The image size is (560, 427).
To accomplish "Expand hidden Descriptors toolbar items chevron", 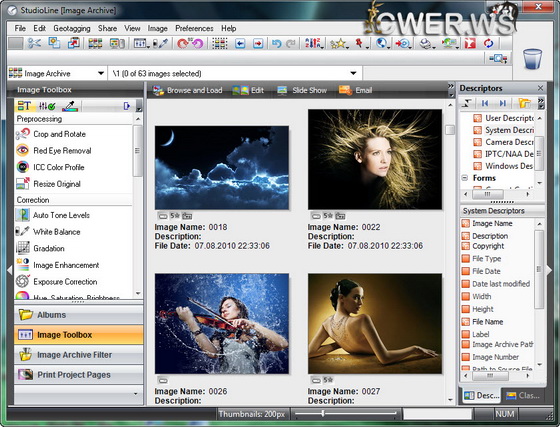I will tap(541, 103).
